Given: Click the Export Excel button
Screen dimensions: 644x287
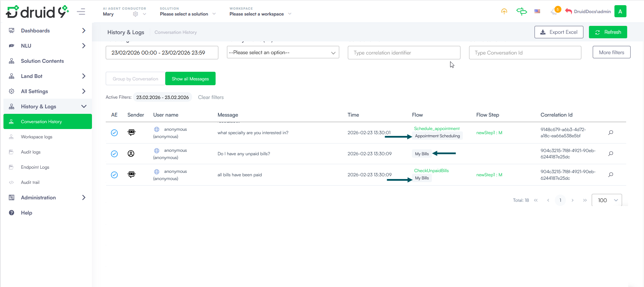Looking at the screenshot, I should 559,32.
